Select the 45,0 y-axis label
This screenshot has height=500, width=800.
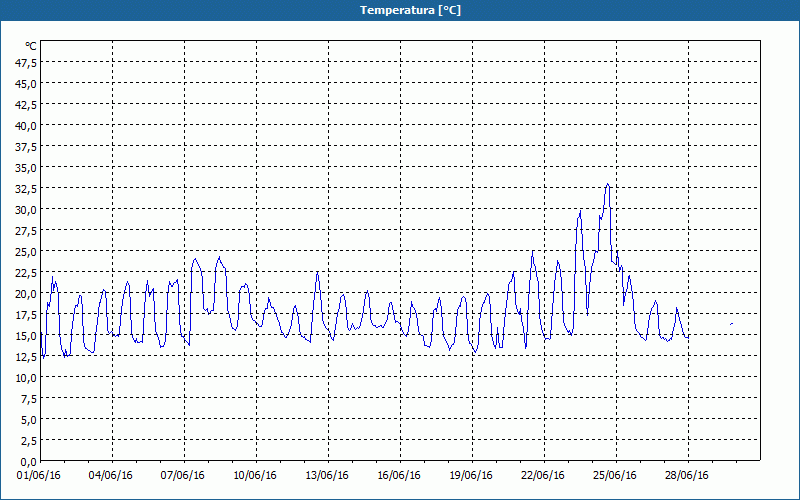pos(26,84)
